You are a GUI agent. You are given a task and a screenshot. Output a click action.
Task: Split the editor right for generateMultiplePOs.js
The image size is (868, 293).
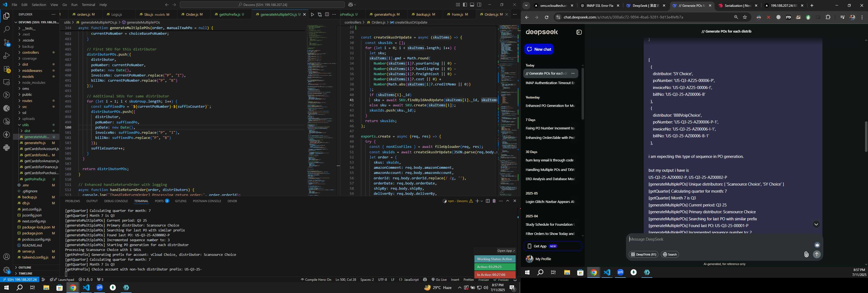327,14
